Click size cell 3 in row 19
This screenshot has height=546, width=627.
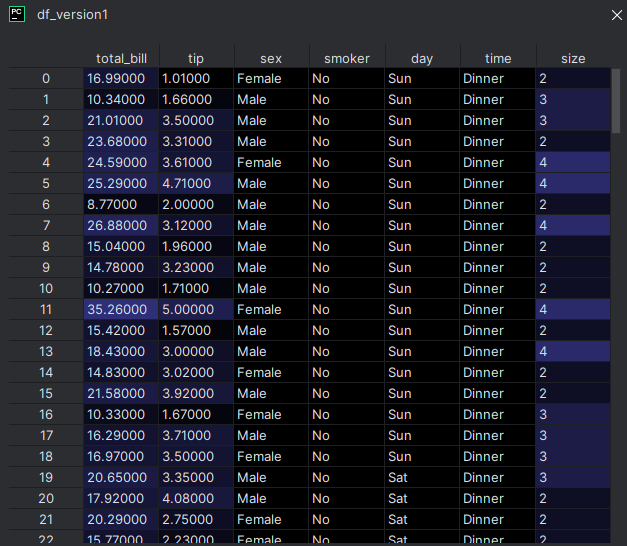(573, 478)
